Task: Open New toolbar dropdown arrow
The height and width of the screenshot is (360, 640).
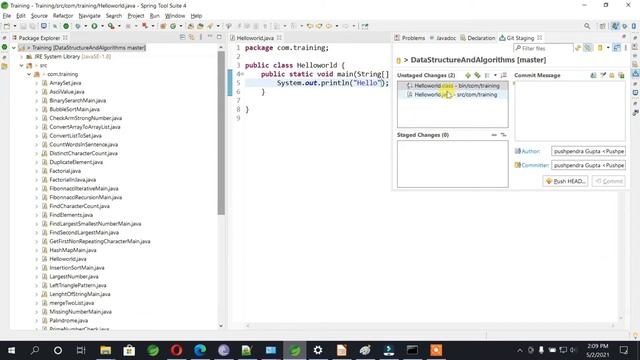Action: 15,26
